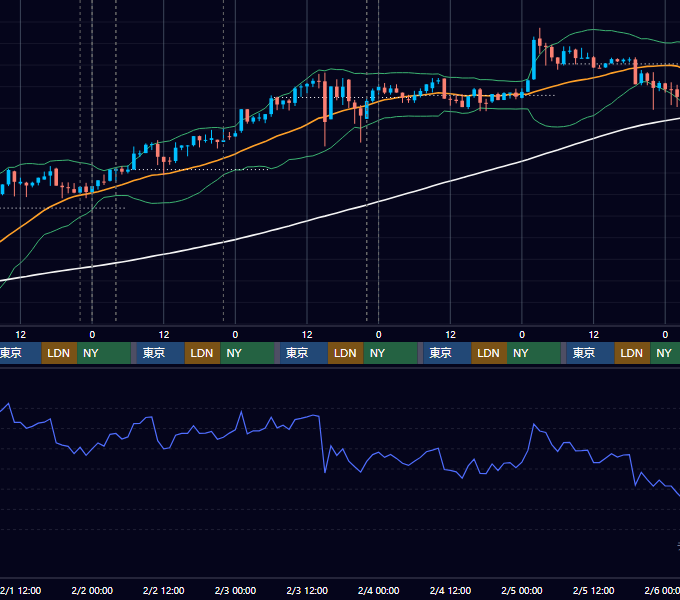Select the LDN session block on 2/1

(59, 353)
